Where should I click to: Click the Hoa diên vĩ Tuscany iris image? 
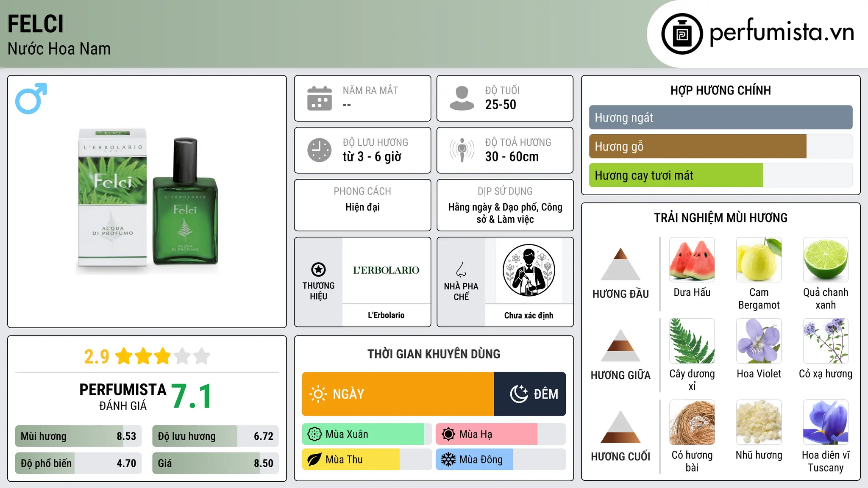826,422
